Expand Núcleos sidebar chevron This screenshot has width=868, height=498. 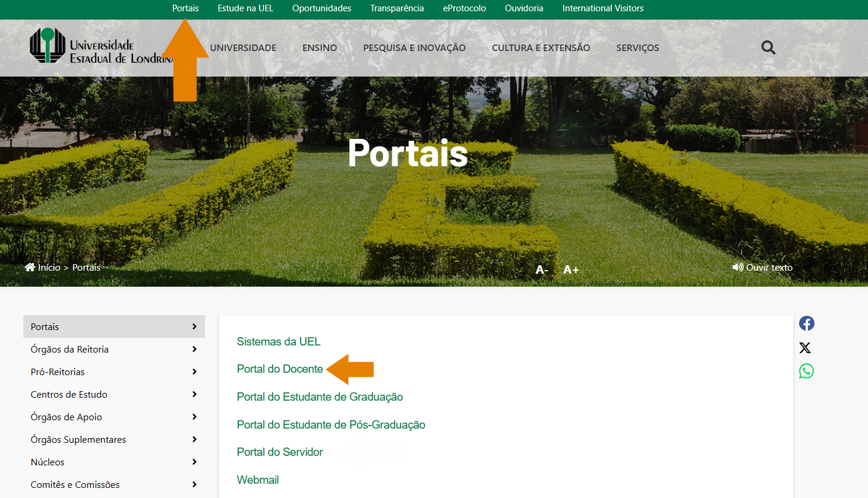[194, 462]
